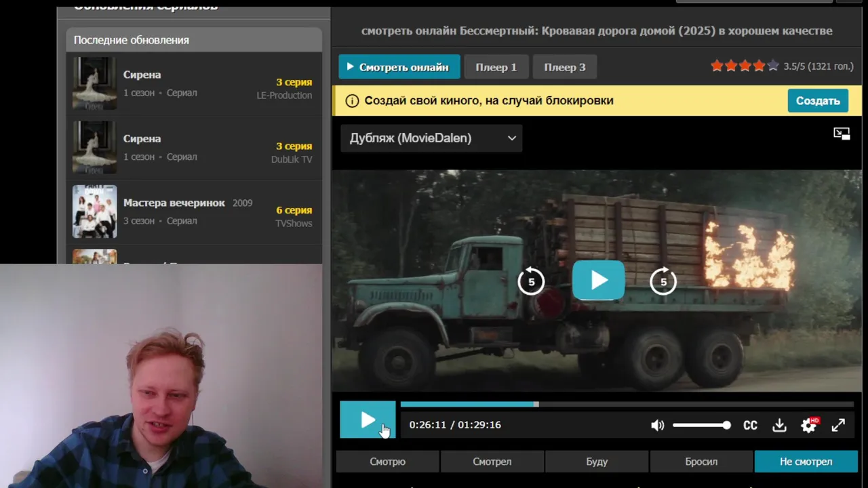Switch to Плеер 1 tab
Viewport: 868px width, 488px height.
click(496, 67)
